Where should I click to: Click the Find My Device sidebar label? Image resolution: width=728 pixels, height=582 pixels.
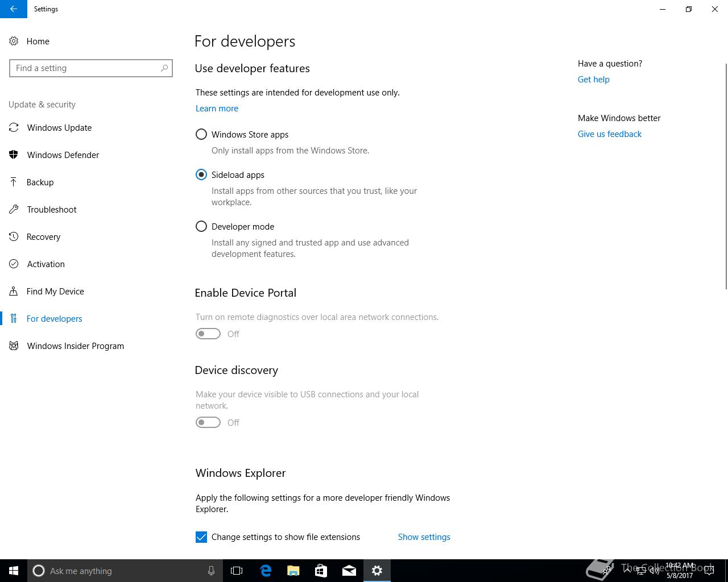[55, 291]
